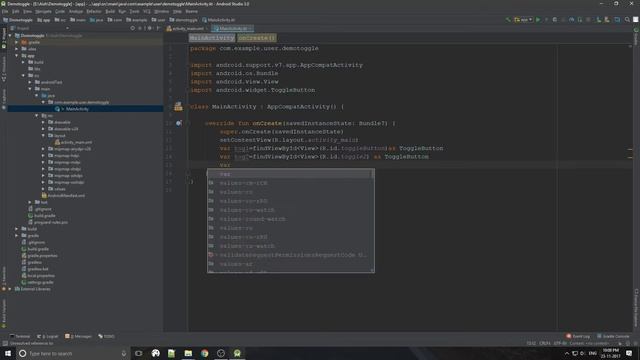Click the class gutter icon beside MainActivity
The height and width of the screenshot is (360, 640).
coord(178,107)
